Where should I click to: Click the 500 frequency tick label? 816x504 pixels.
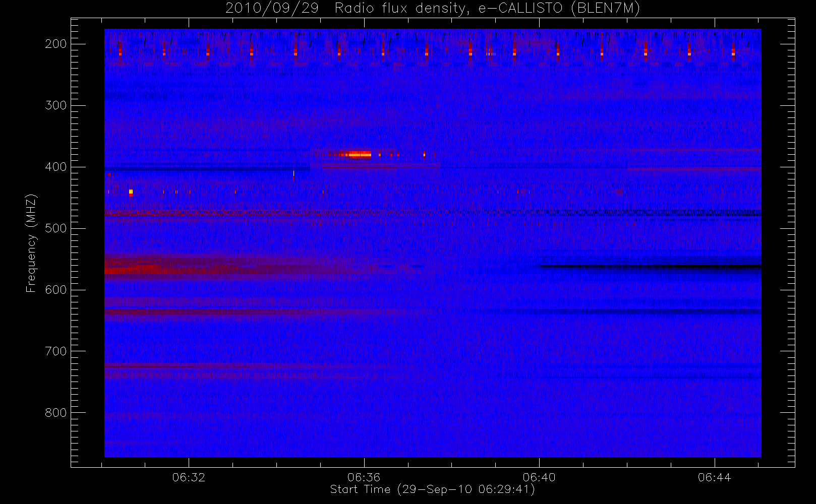tap(56, 228)
